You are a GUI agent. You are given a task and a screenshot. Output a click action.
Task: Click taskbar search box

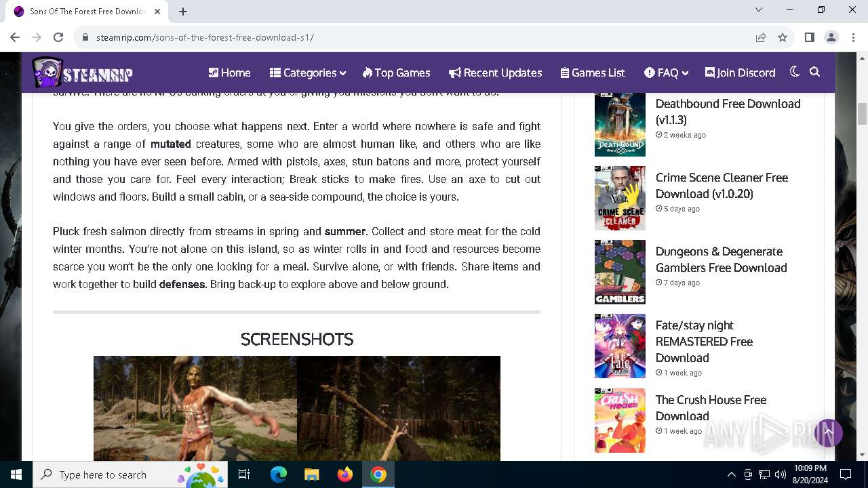click(130, 474)
